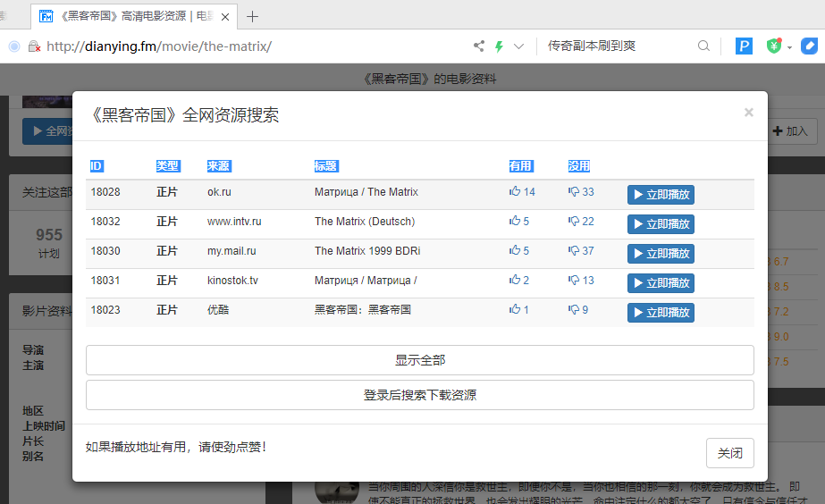Open the green shield yen extension

tap(774, 46)
